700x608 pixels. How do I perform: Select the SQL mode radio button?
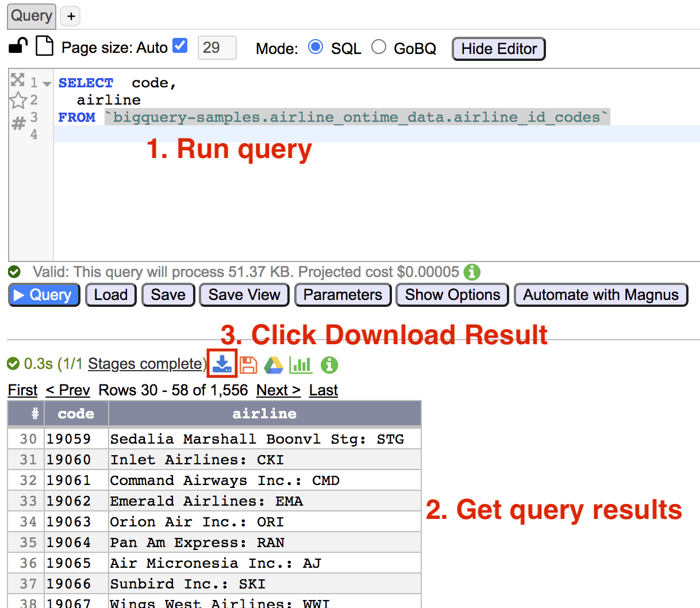pos(316,47)
